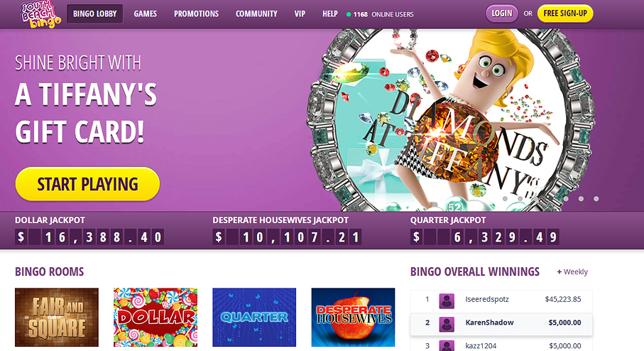The image size is (644, 351).
Task: Open the Fair and Square bingo room
Action: coord(57,317)
